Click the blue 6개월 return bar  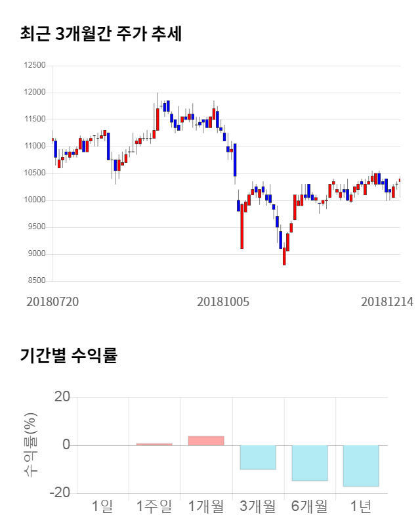pos(310,463)
